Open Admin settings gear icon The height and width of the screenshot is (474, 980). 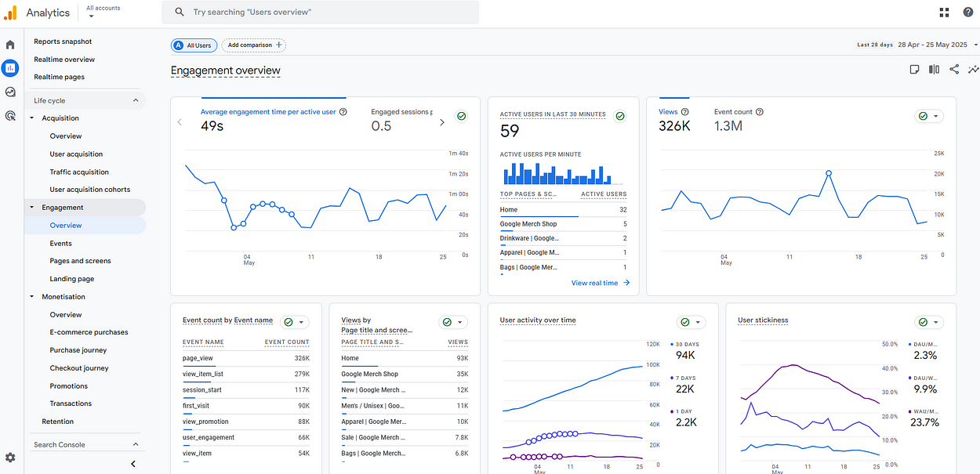click(x=10, y=458)
